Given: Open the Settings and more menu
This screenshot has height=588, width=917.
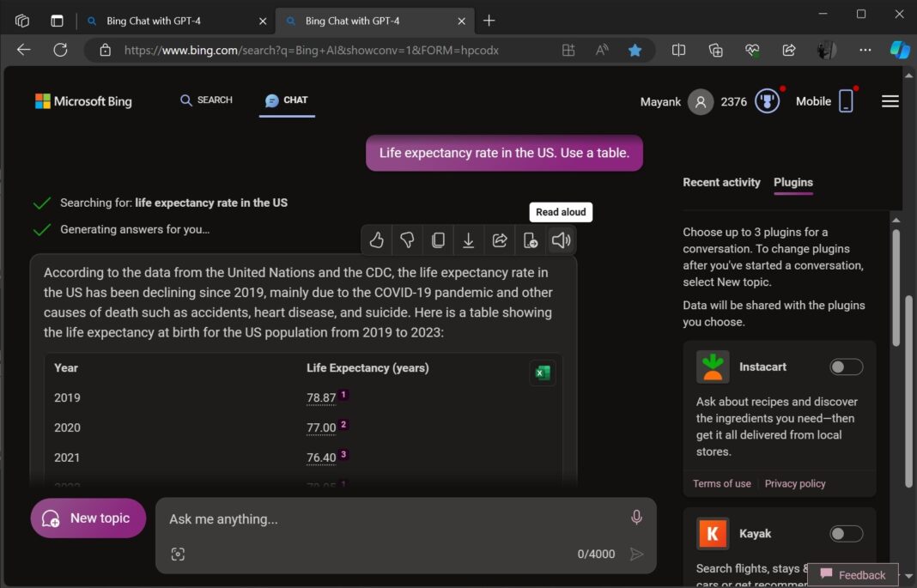Looking at the screenshot, I should (x=865, y=50).
